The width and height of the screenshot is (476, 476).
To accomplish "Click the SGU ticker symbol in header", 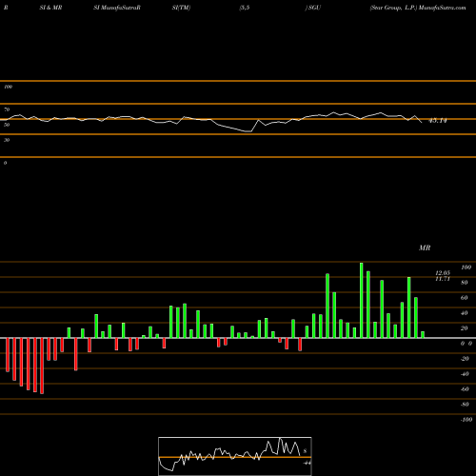I will coord(314,8).
